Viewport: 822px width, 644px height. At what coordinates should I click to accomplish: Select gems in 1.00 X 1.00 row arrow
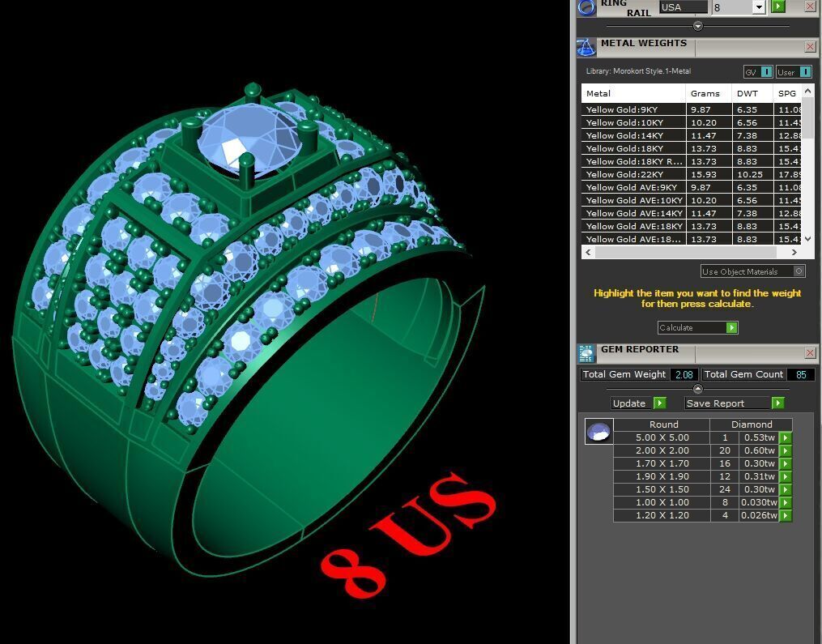pos(786,502)
